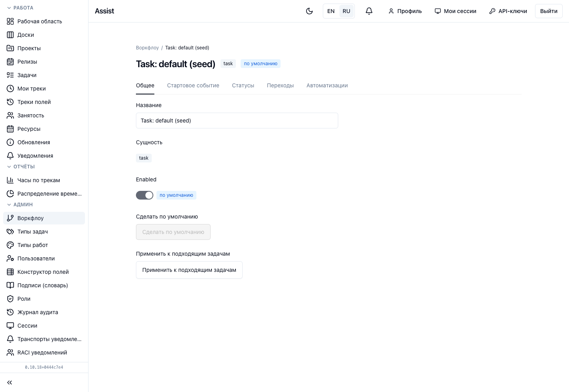The image size is (569, 392).
Task: Open the Профиль page link
Action: [405, 11]
